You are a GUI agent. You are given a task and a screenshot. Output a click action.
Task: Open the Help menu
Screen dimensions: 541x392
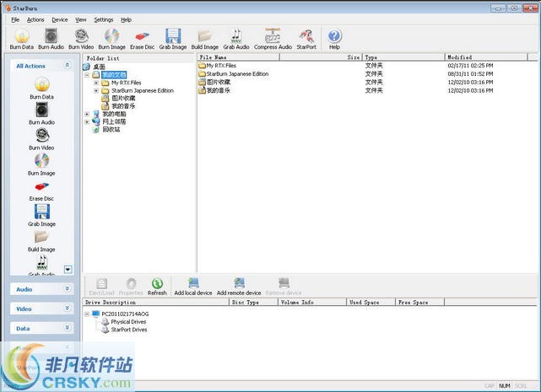[x=126, y=19]
